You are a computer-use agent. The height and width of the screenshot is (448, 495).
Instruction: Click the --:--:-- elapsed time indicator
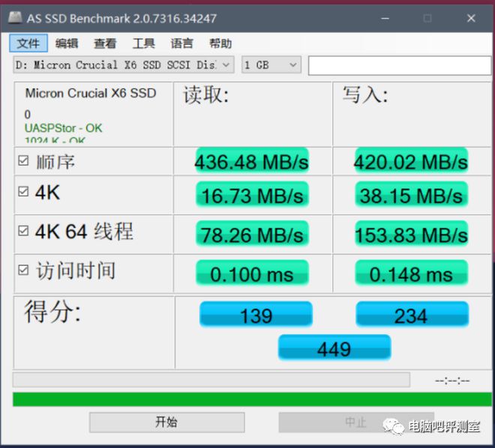tap(452, 381)
